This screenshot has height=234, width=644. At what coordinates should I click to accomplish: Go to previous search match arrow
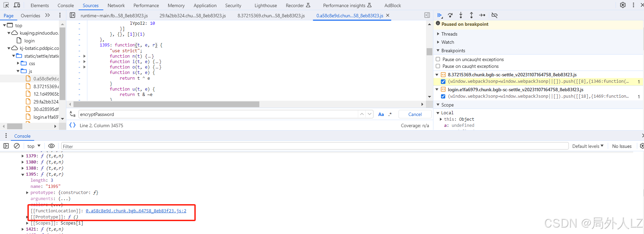click(362, 114)
